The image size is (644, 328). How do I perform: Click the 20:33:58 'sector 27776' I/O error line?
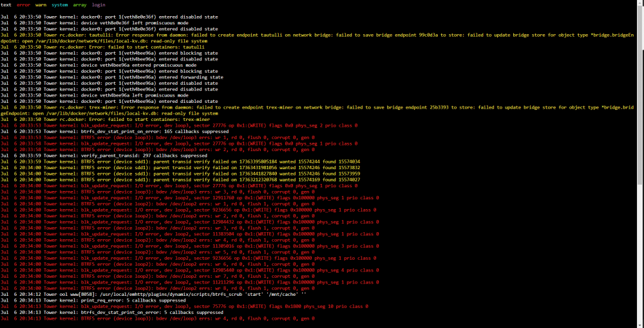(179, 143)
